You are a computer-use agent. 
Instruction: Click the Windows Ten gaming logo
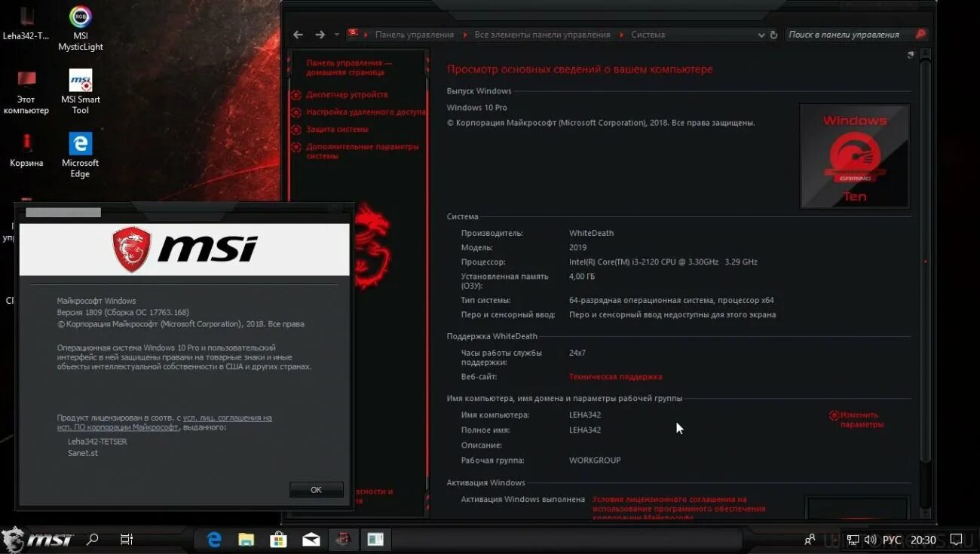pyautogui.click(x=854, y=156)
